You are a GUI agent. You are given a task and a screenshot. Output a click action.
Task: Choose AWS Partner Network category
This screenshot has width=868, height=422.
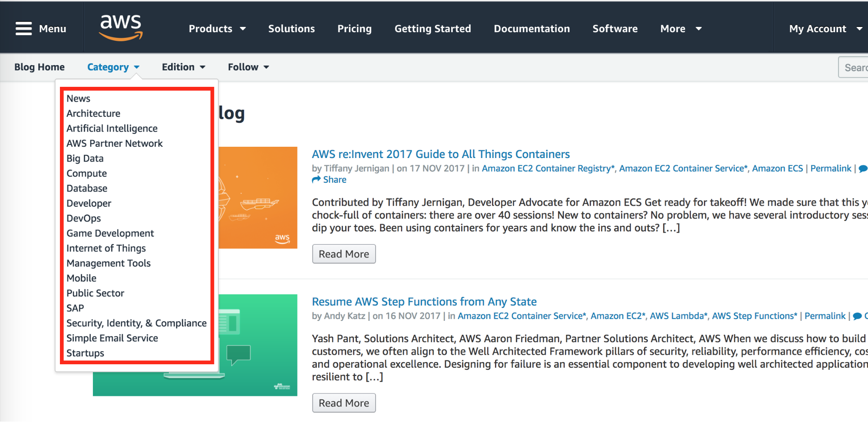coord(115,144)
